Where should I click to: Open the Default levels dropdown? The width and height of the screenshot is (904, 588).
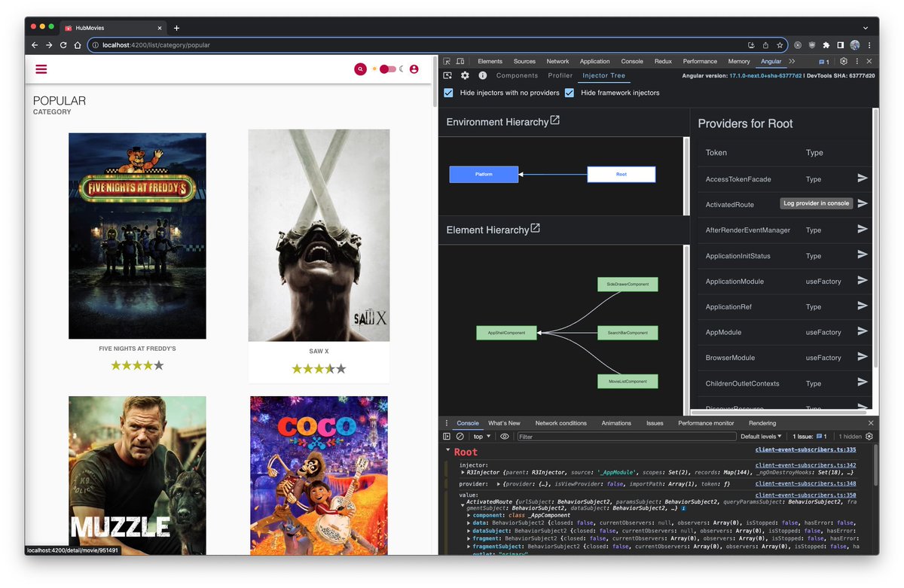pos(762,437)
